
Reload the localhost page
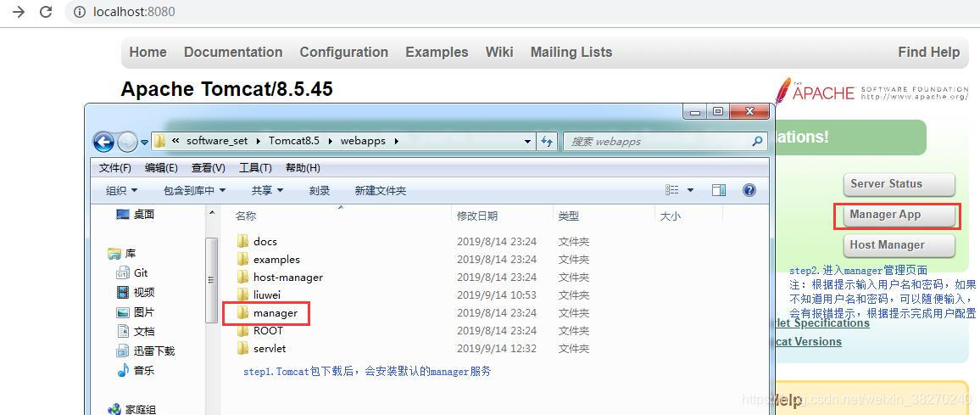pos(46,12)
